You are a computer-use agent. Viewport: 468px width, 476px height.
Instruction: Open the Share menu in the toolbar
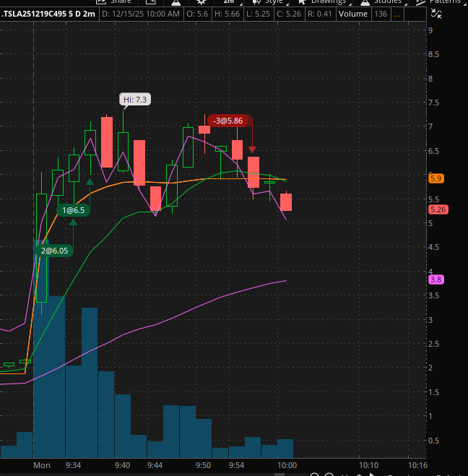click(114, 1)
